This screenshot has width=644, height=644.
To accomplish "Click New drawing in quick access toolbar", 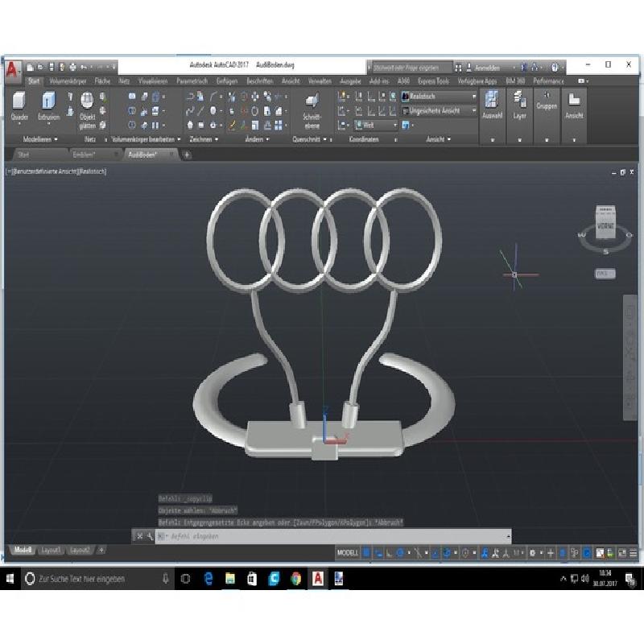I will [31, 67].
